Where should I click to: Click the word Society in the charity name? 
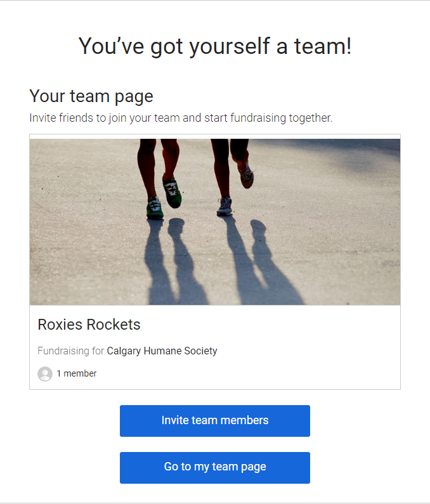[x=200, y=351]
